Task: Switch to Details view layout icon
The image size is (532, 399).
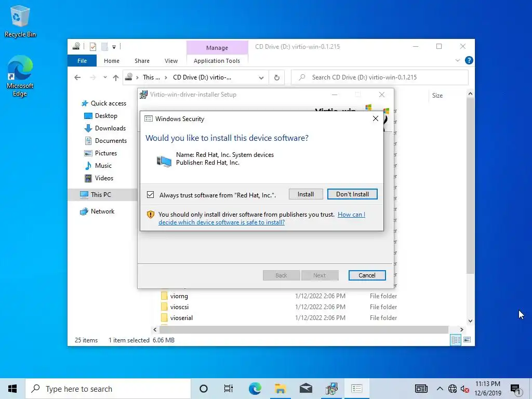Action: point(456,340)
